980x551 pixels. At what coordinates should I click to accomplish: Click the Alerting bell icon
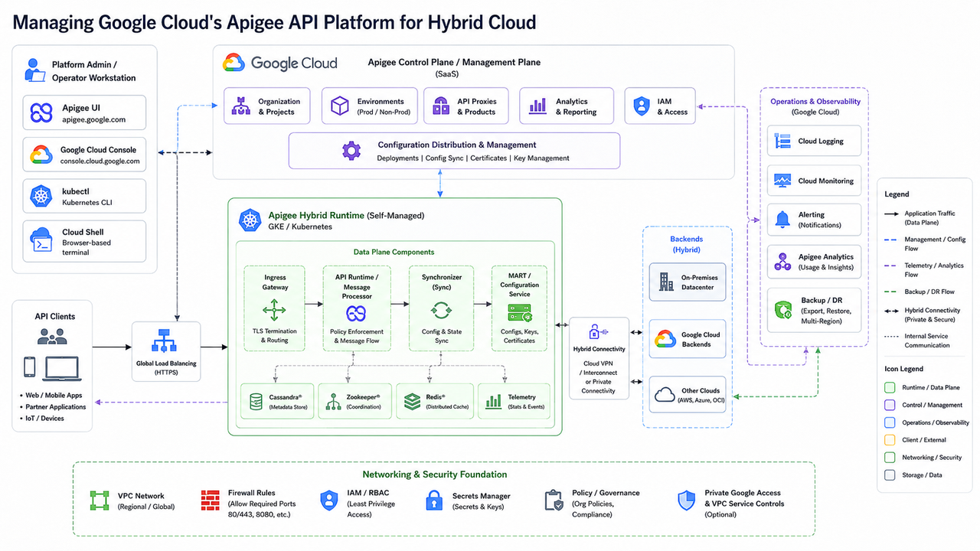(x=782, y=220)
